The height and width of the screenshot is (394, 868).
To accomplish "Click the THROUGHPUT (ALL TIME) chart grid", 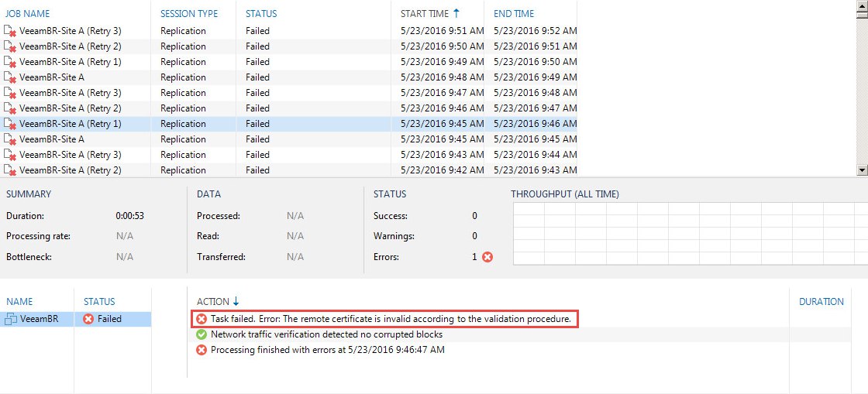I will 691,234.
